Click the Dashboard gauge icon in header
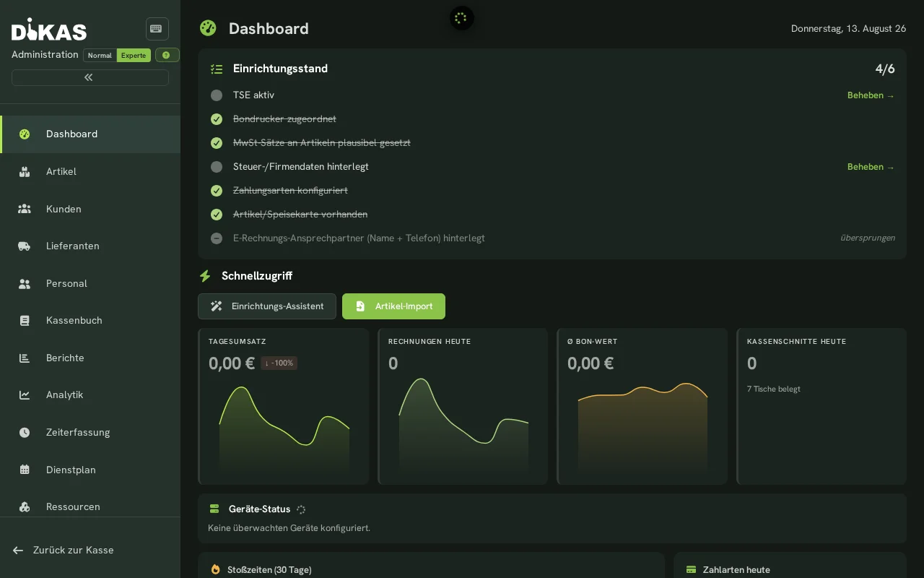 coord(208,28)
